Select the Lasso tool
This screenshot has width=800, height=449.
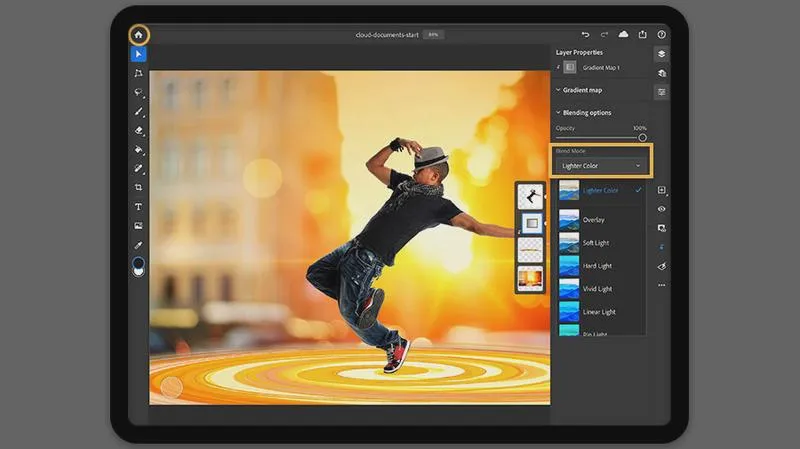pyautogui.click(x=138, y=92)
